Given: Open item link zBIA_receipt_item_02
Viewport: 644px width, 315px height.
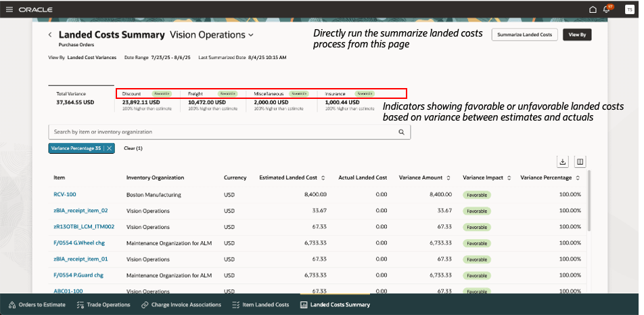Looking at the screenshot, I should (x=81, y=211).
